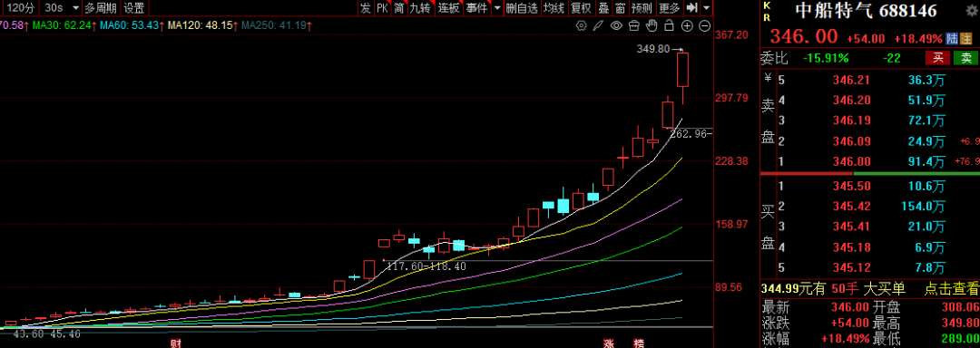Click 点击查看 link for large orders
The height and width of the screenshot is (348, 980).
click(952, 288)
